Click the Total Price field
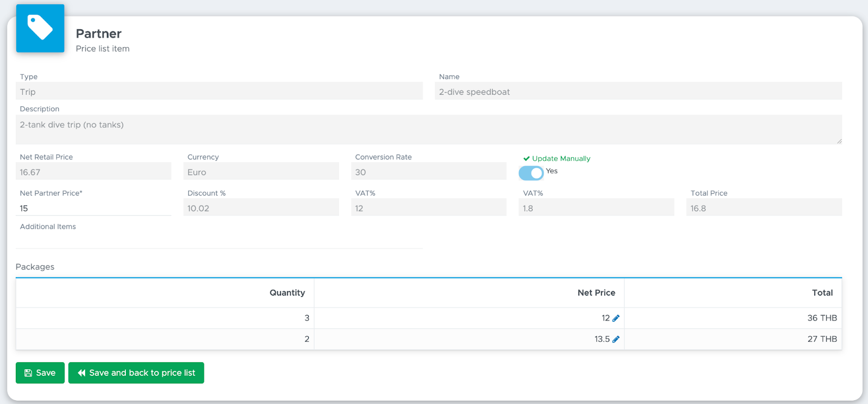This screenshot has width=868, height=404. tap(764, 208)
